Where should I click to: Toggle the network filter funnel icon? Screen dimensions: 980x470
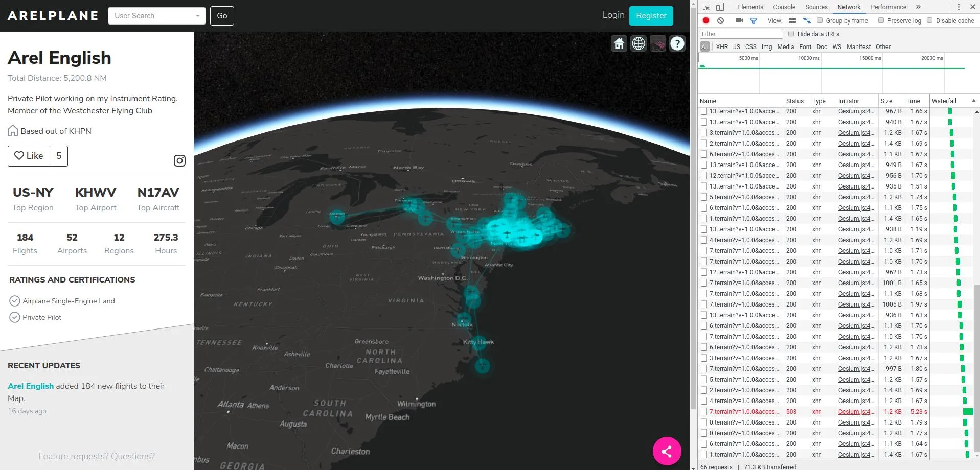click(753, 21)
